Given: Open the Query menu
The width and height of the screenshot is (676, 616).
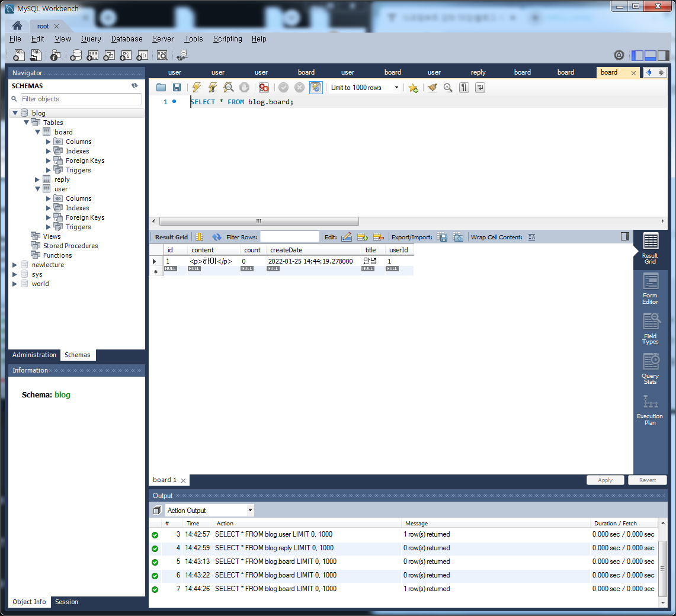Looking at the screenshot, I should pos(91,39).
